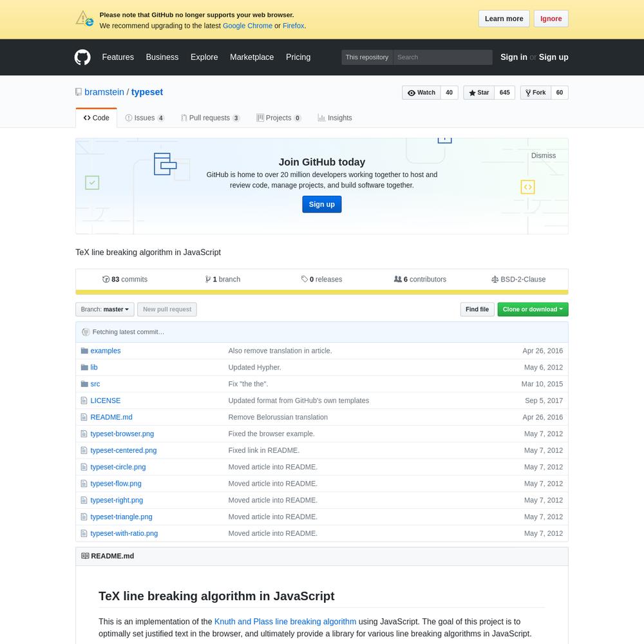Click the contributors people icon
This screenshot has width=644, height=644.
point(397,279)
